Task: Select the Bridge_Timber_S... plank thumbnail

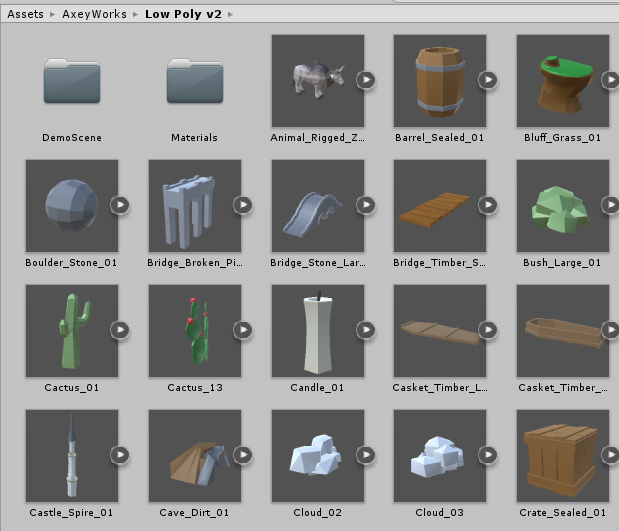Action: (x=440, y=206)
